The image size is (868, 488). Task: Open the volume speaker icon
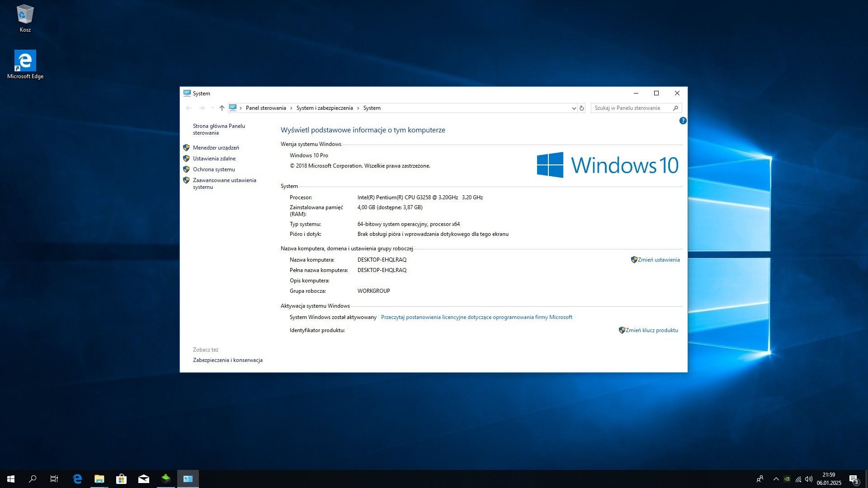click(809, 479)
